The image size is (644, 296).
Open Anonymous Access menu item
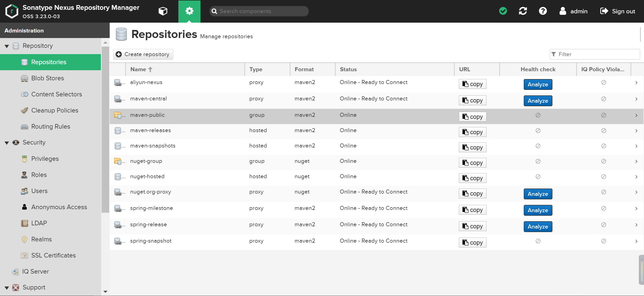click(59, 207)
